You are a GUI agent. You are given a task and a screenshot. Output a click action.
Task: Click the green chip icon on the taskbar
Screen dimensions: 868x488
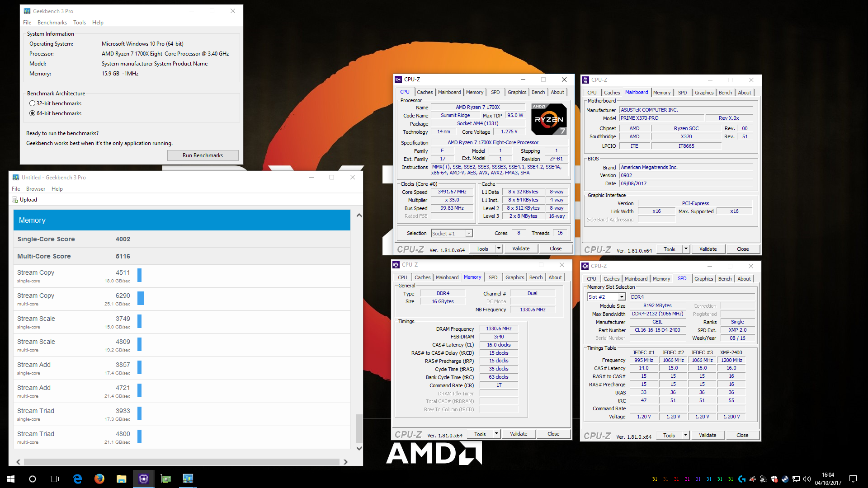tap(165, 479)
